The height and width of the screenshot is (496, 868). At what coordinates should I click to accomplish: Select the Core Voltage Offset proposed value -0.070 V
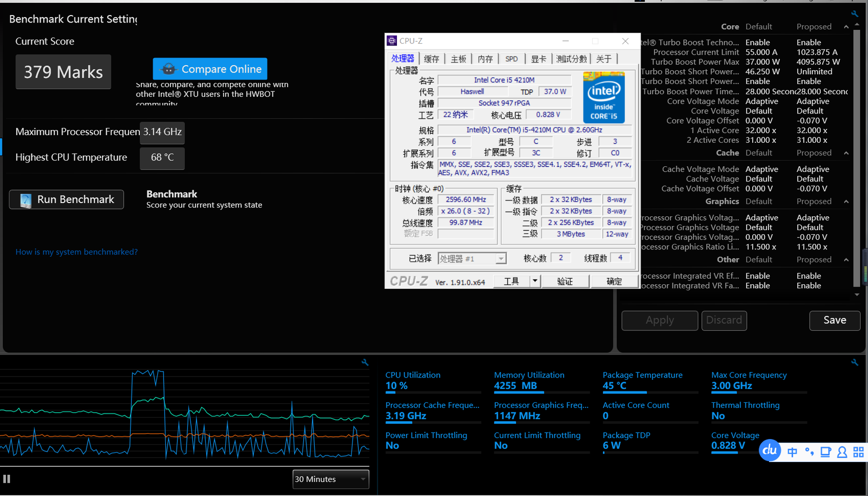tap(812, 121)
